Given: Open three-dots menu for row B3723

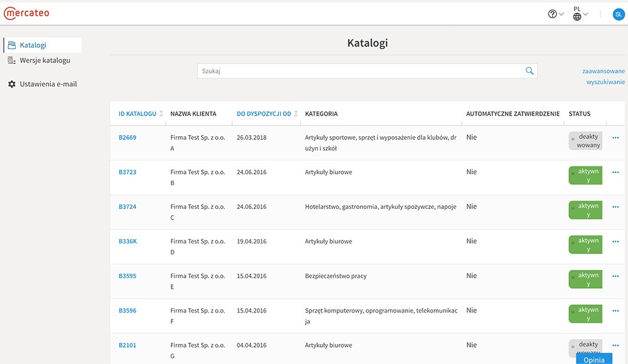Looking at the screenshot, I should [615, 172].
